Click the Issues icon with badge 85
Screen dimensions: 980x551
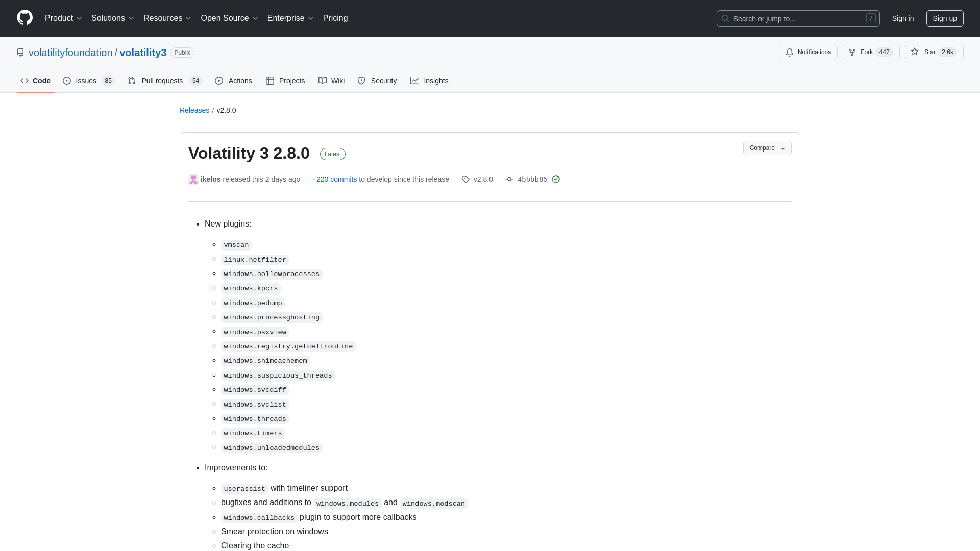(x=88, y=80)
